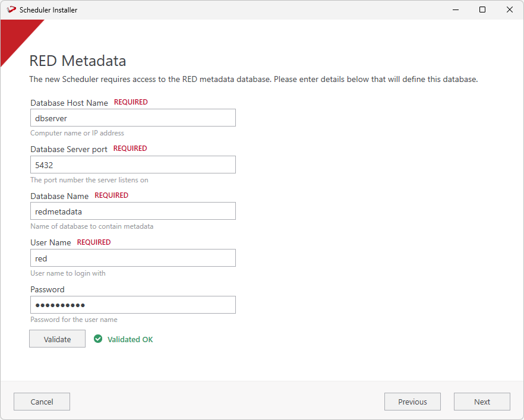Click REQUIRED beside Database Host Name

[131, 102]
